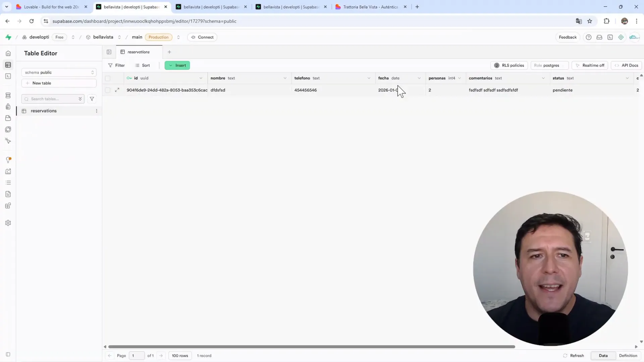Screen dimensions: 644x362
Task: Open API Docs document icon in sidebar
Action: 8,194
